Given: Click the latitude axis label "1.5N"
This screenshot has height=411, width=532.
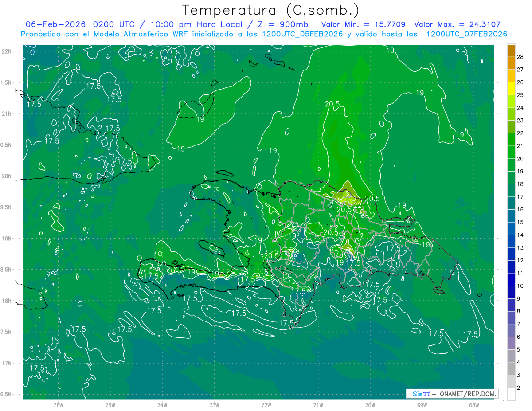Looking at the screenshot, I should coord(7,82).
